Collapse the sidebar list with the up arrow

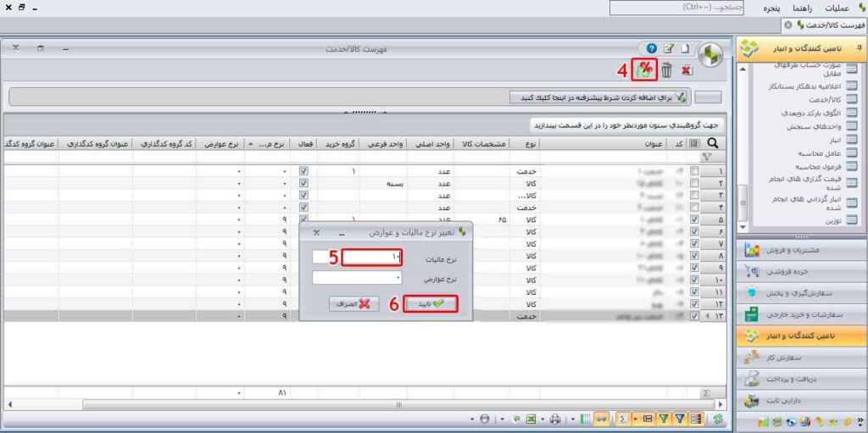(743, 69)
